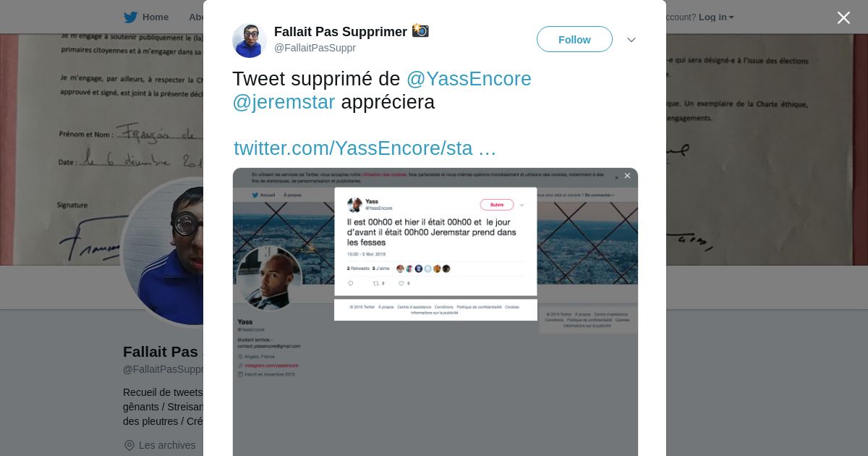Follow the FallaitPasSuppr account

click(574, 39)
